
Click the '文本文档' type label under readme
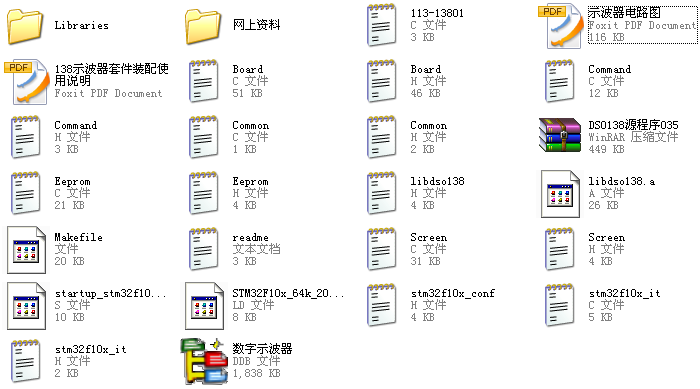[256, 249]
